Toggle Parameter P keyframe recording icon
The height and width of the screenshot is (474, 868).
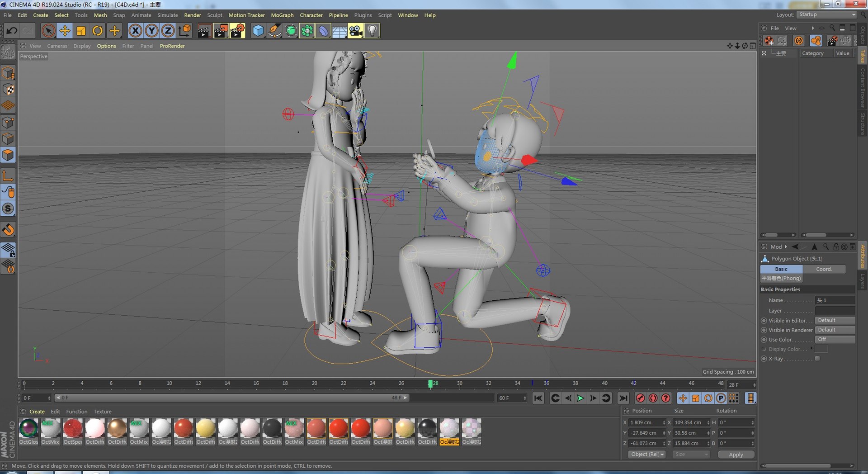pyautogui.click(x=721, y=398)
